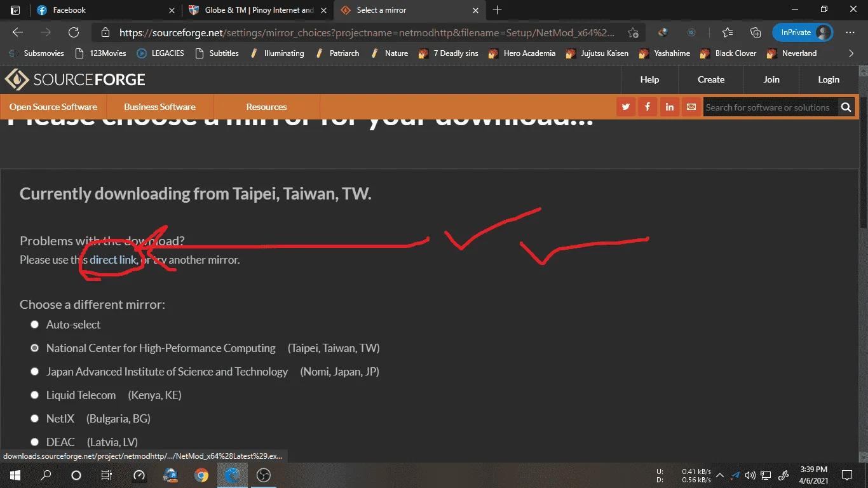Open the 7 Deadly sins bookmark

coord(449,53)
